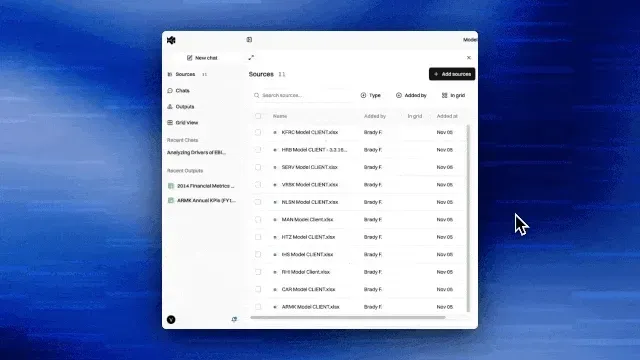
Task: Select all sources with the header checkbox
Action: point(258,116)
